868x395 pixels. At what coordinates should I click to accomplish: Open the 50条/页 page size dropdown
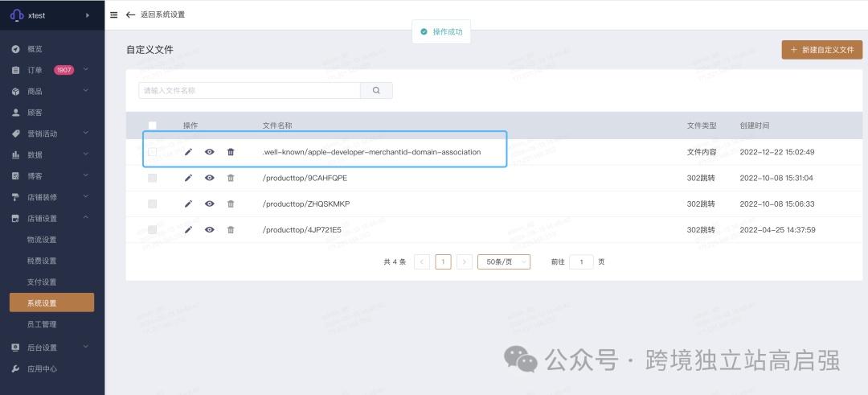(504, 262)
